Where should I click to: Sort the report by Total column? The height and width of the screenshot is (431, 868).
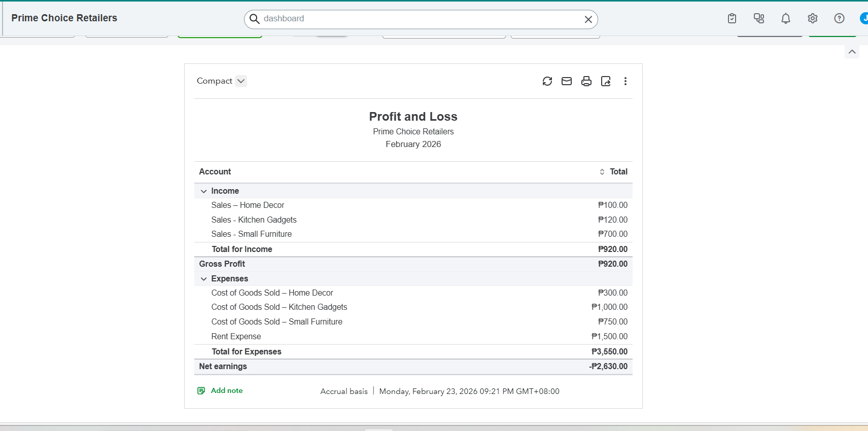pos(602,172)
